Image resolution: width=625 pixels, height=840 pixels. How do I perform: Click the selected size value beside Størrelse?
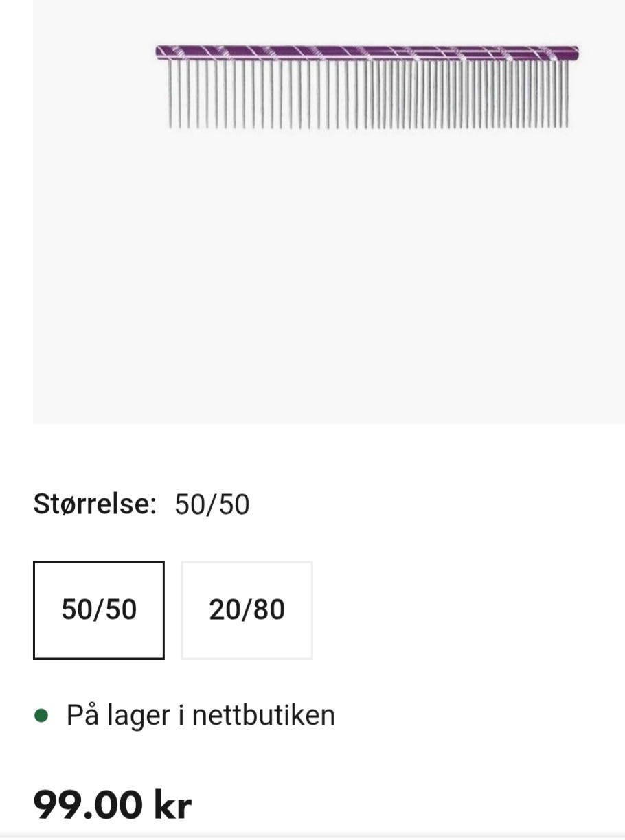(x=212, y=505)
